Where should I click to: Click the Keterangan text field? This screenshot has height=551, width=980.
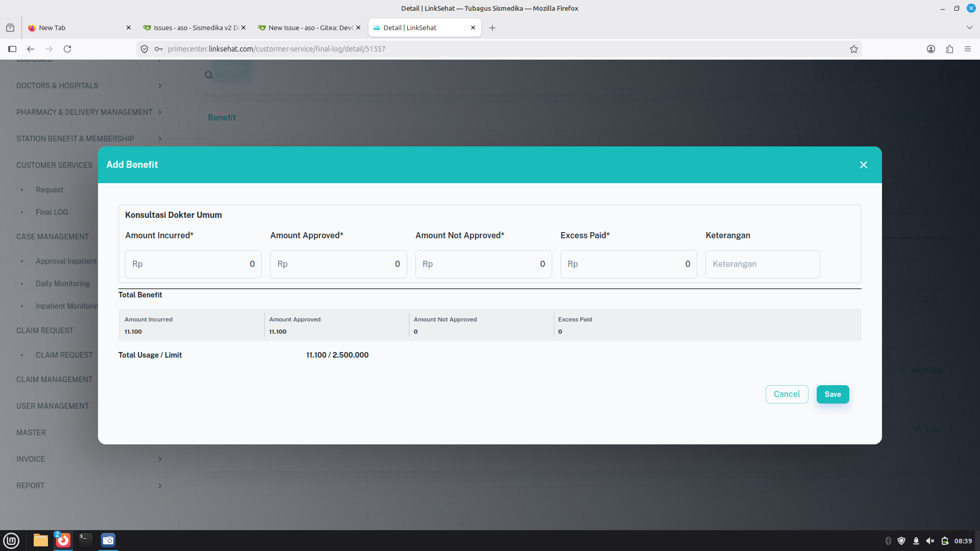click(x=763, y=264)
